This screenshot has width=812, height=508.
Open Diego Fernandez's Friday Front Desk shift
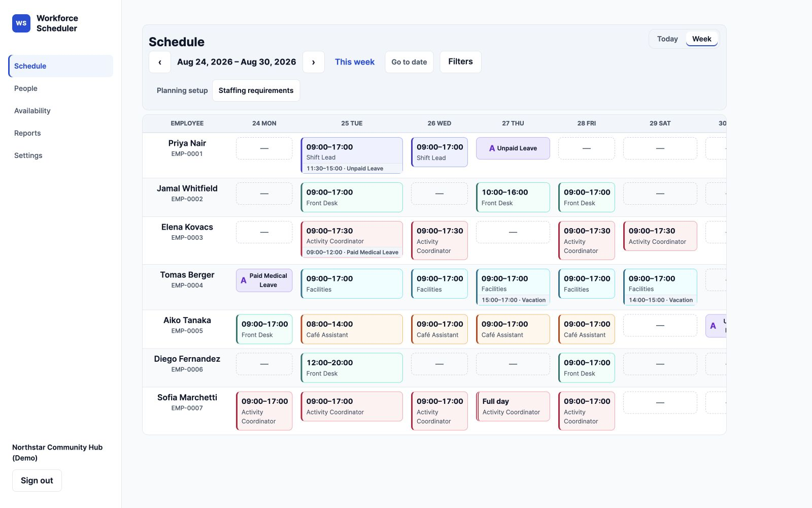(x=587, y=368)
